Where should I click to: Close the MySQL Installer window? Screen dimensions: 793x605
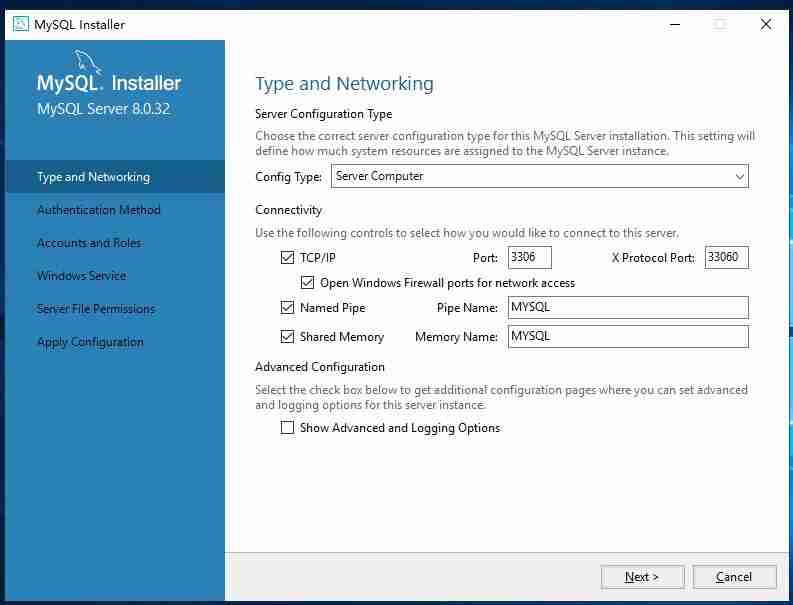tap(766, 24)
